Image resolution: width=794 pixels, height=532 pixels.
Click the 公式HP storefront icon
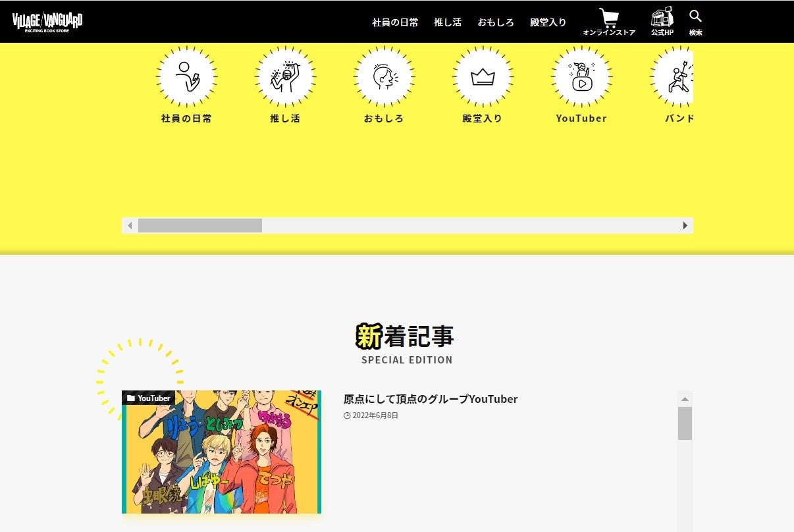pos(661,16)
